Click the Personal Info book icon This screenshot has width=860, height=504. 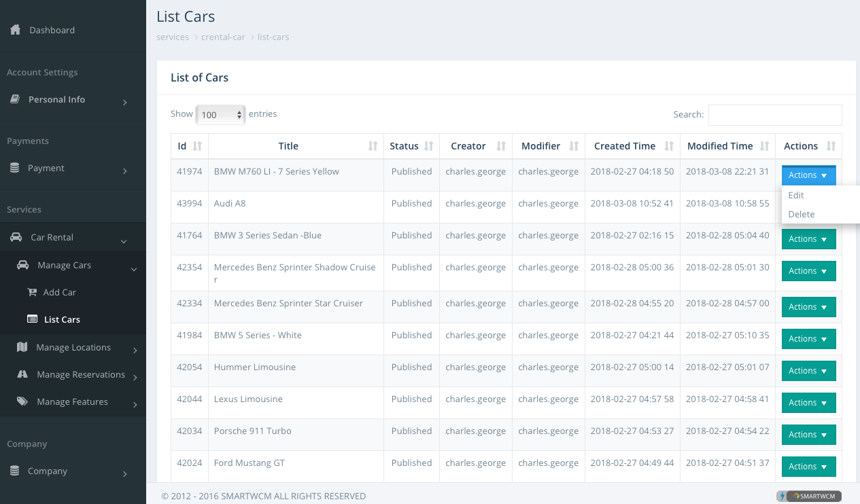(14, 99)
